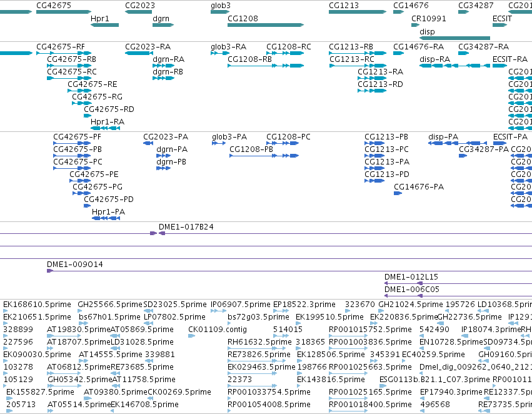Image resolution: width=532 pixels, height=414 pixels.
Task: Open protein ECSIT-PA
Action: (x=510, y=137)
